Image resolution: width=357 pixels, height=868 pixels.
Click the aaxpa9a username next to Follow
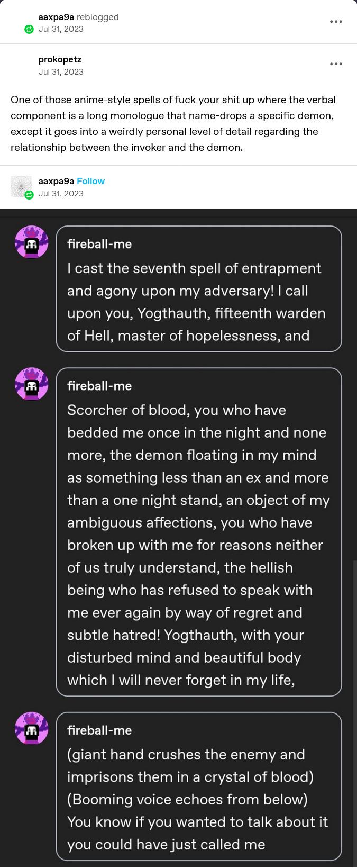(x=56, y=181)
